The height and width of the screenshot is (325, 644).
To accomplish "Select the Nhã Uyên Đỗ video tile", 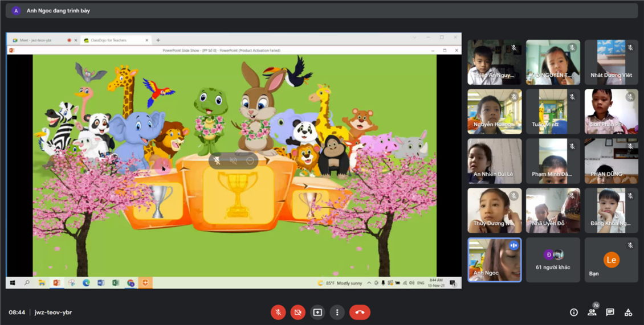I will click(x=553, y=211).
